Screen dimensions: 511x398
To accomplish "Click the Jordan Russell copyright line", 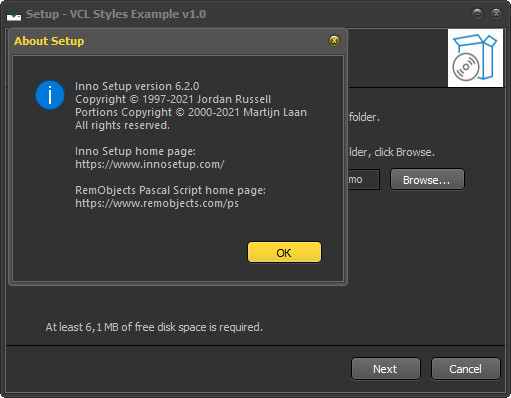I will point(173,99).
